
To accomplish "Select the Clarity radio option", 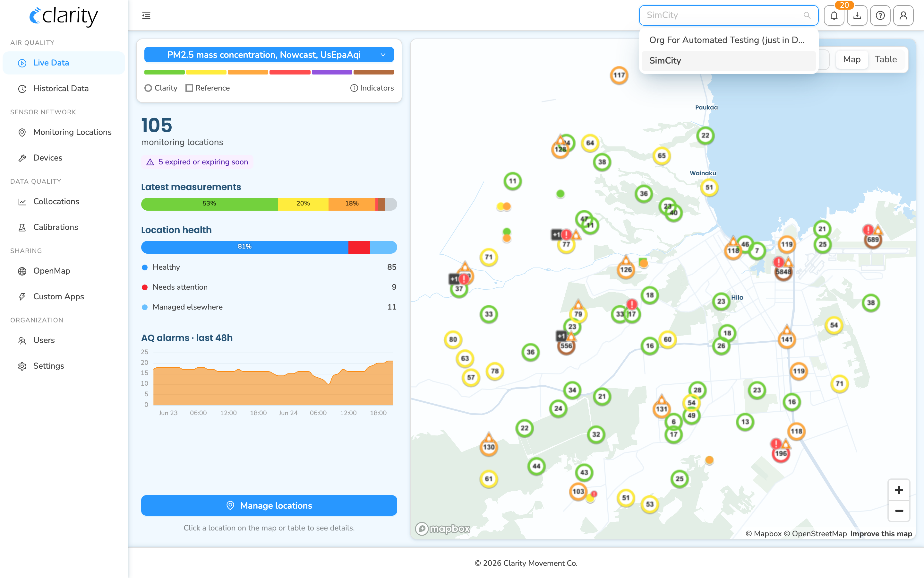I will [x=148, y=88].
